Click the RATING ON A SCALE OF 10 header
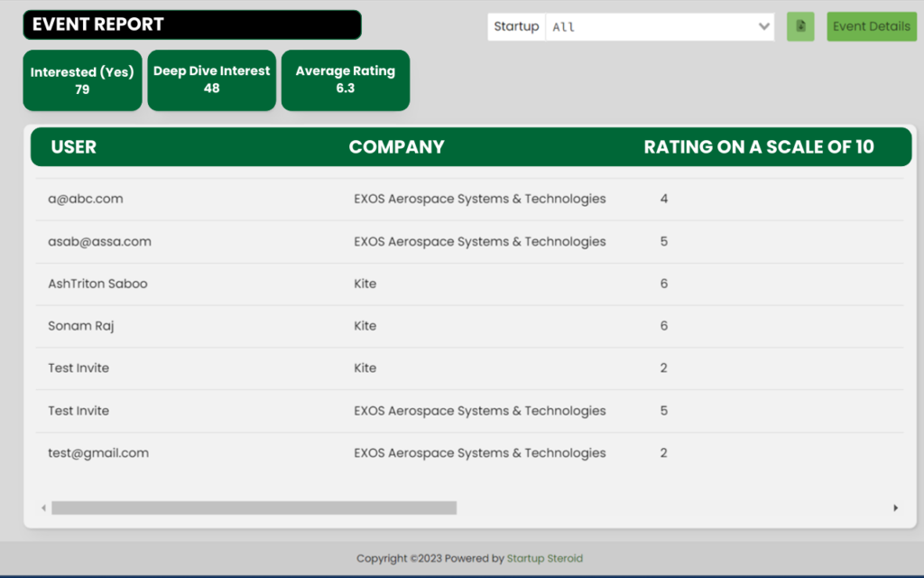924x578 pixels. (x=758, y=147)
